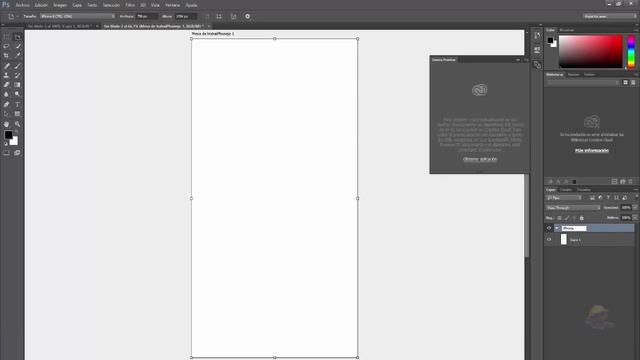This screenshot has width=640, height=360.
Task: Toggle filter for adjustment layers
Action: 600,198
